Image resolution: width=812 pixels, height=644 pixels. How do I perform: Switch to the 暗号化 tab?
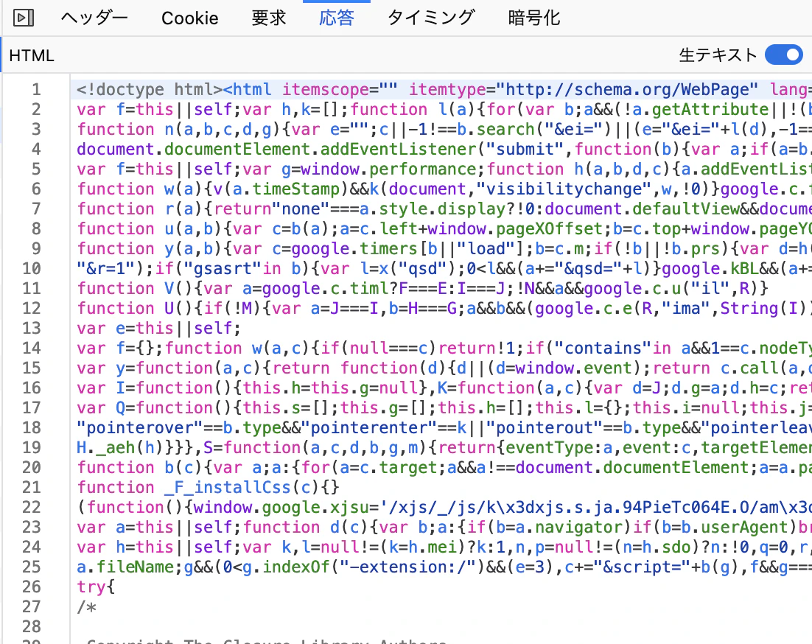534,18
